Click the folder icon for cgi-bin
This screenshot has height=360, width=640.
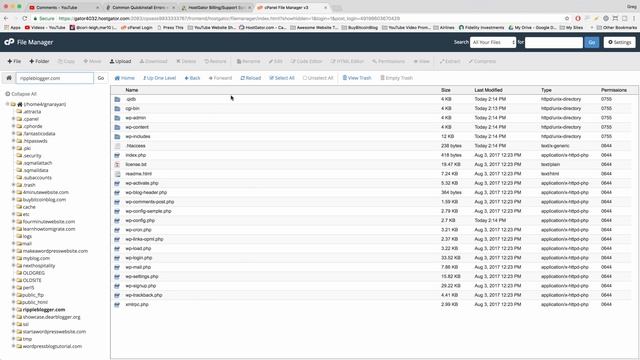point(117,109)
